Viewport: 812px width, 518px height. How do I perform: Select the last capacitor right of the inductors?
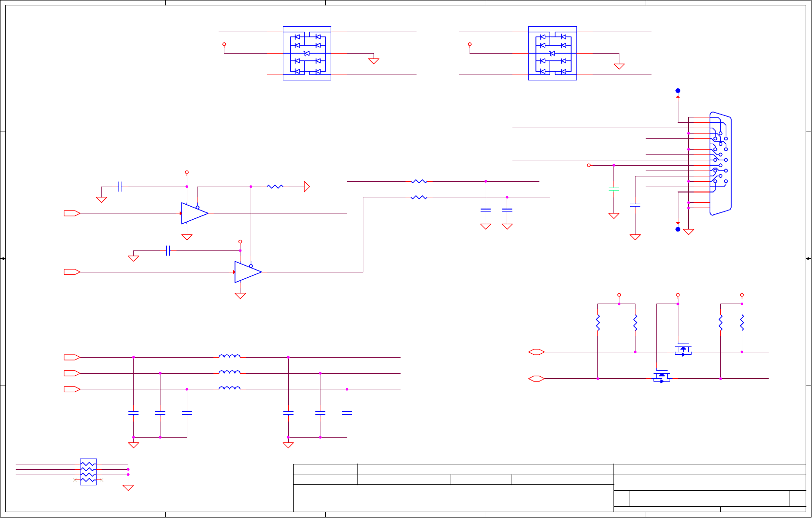coord(347,413)
